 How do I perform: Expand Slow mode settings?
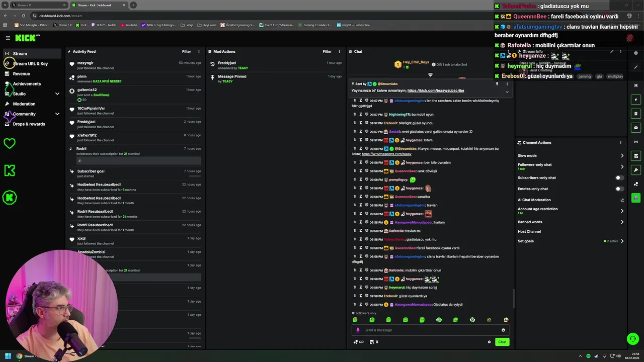click(622, 156)
